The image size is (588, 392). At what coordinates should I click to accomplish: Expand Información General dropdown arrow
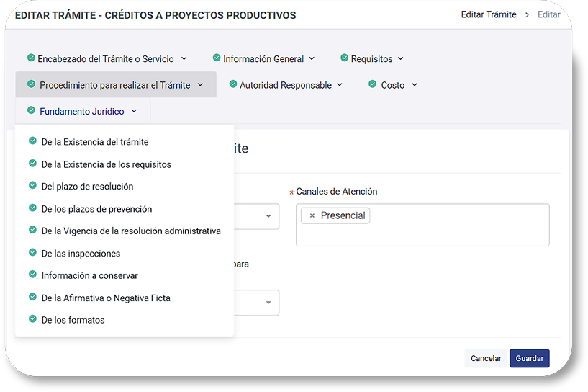(312, 58)
